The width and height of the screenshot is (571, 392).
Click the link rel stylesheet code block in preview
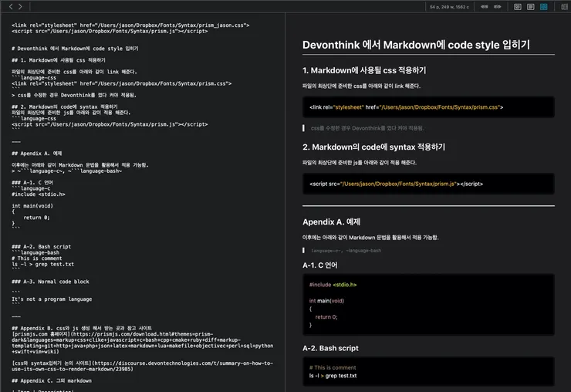428,107
